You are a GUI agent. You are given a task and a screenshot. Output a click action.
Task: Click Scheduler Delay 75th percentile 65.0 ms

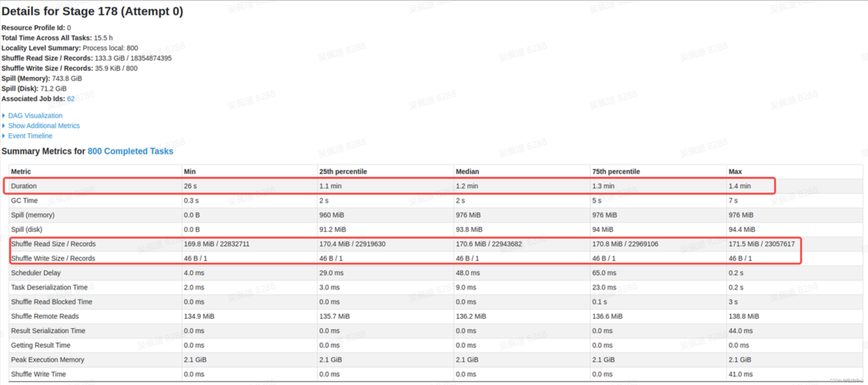click(x=604, y=273)
